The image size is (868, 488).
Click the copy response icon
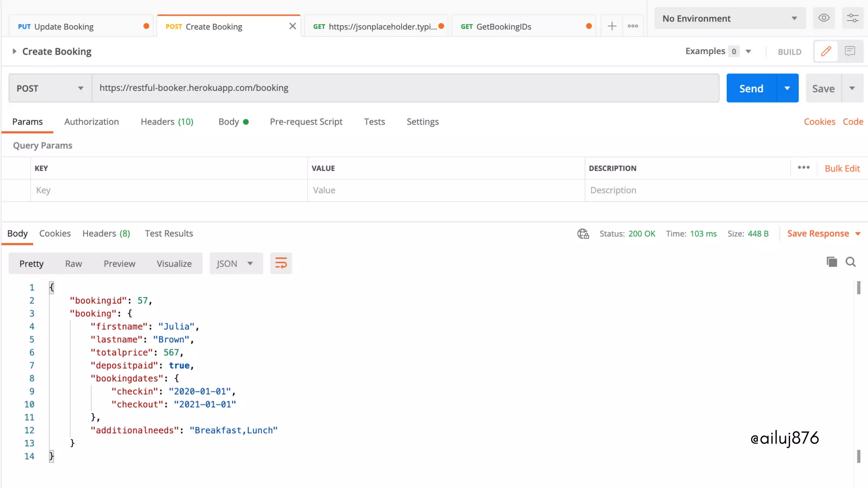point(832,262)
